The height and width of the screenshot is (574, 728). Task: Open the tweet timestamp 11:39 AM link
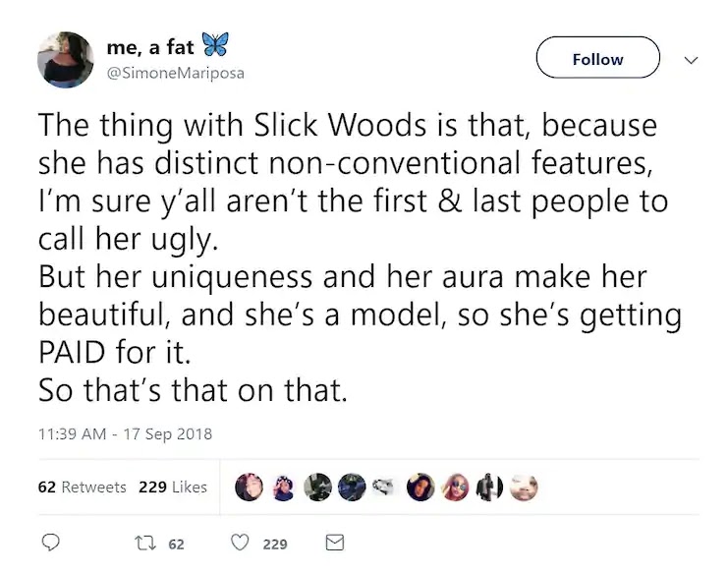pyautogui.click(x=72, y=433)
